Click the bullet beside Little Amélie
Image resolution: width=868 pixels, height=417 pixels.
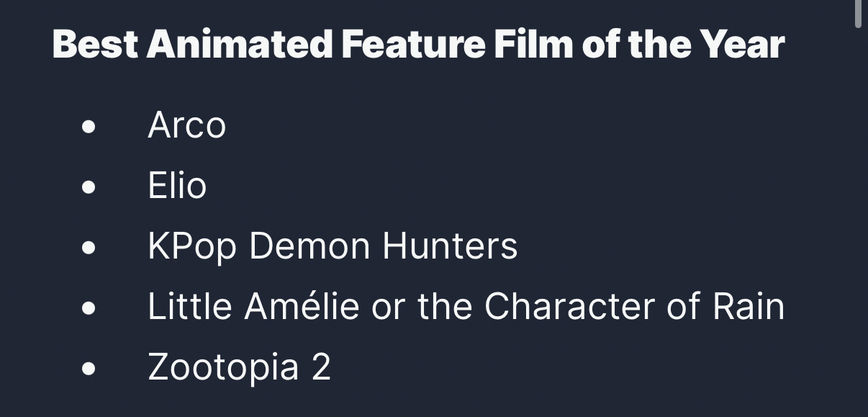(x=89, y=309)
